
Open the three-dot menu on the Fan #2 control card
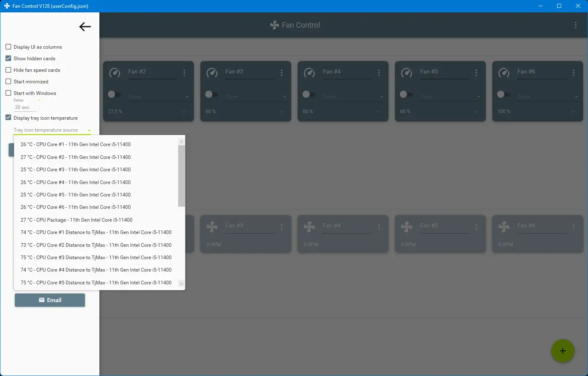pyautogui.click(x=184, y=73)
